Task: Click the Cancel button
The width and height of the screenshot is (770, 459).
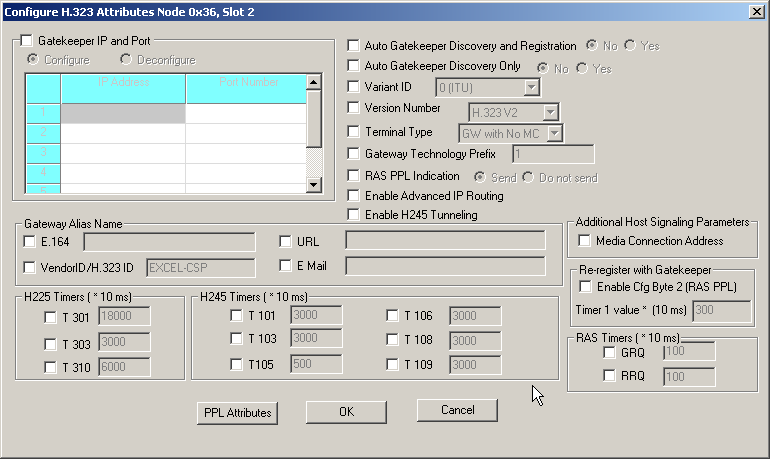Action: (x=457, y=411)
